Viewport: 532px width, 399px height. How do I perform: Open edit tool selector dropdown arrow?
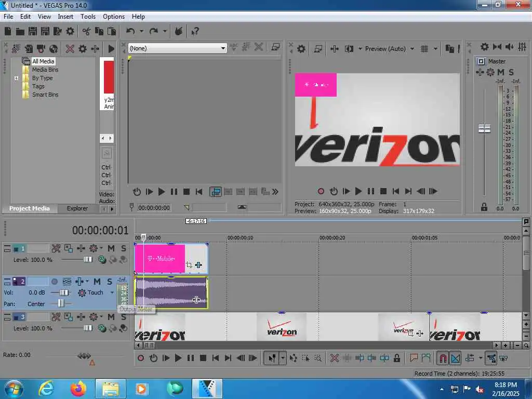283,358
